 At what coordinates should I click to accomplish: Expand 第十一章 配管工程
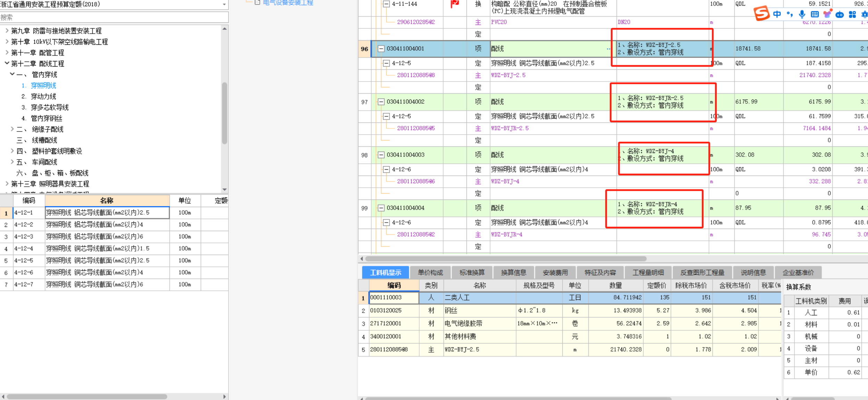(x=7, y=52)
